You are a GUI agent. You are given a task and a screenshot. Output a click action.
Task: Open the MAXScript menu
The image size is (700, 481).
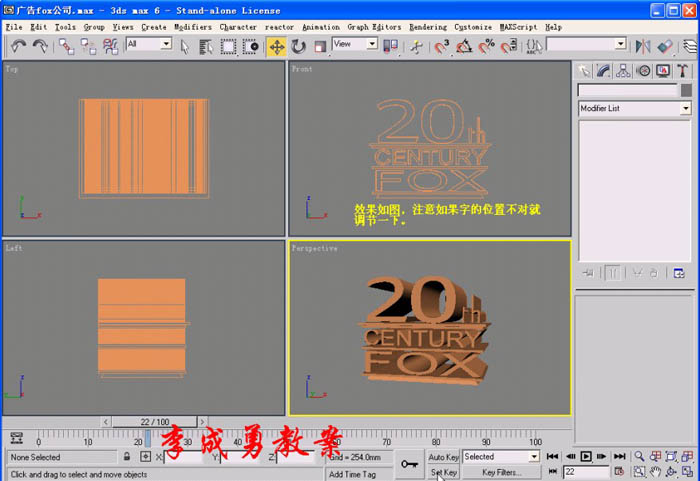coord(518,27)
